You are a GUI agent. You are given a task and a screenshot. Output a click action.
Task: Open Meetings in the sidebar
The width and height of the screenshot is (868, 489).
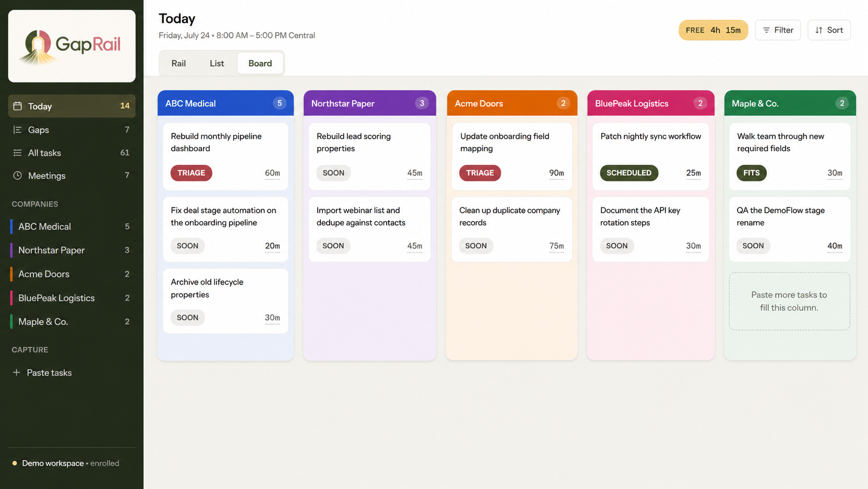(x=72, y=176)
